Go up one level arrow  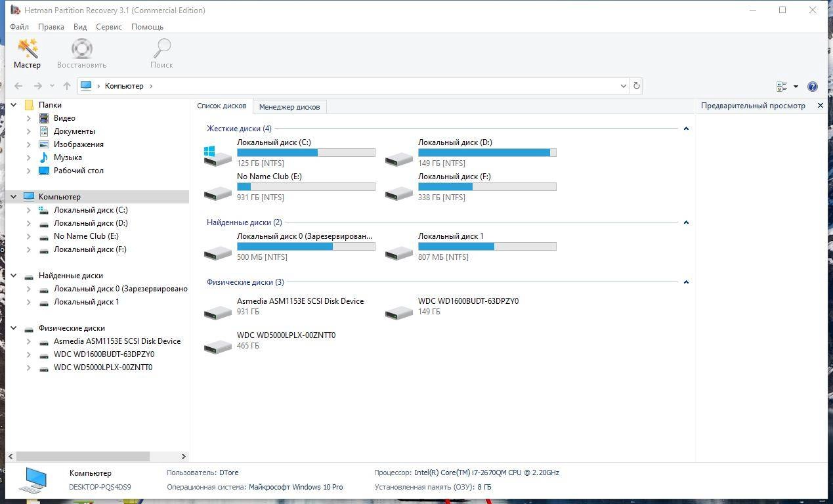pyautogui.click(x=66, y=86)
